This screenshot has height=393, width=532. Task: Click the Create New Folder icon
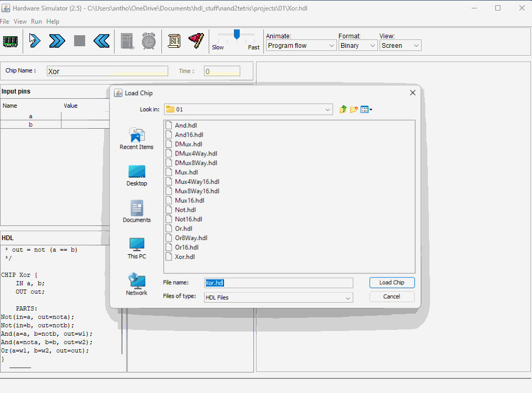coord(354,109)
